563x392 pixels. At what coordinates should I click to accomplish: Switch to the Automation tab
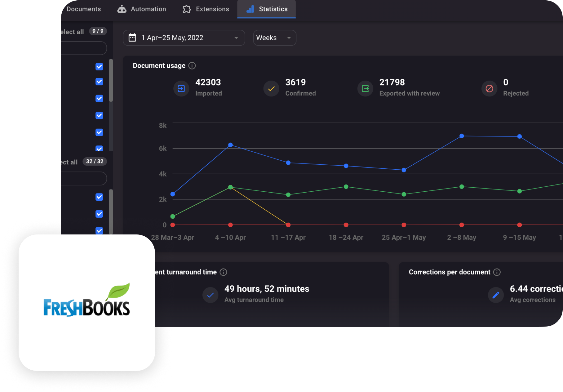[x=142, y=9]
